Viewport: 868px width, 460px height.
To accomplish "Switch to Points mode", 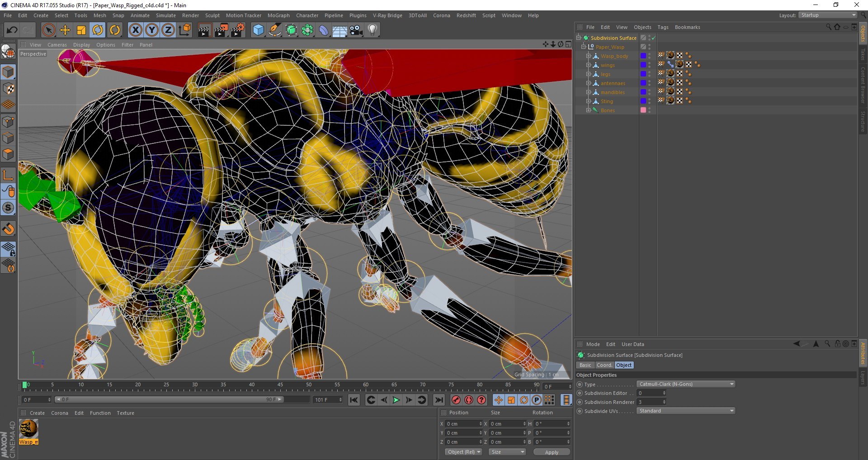I will click(9, 121).
